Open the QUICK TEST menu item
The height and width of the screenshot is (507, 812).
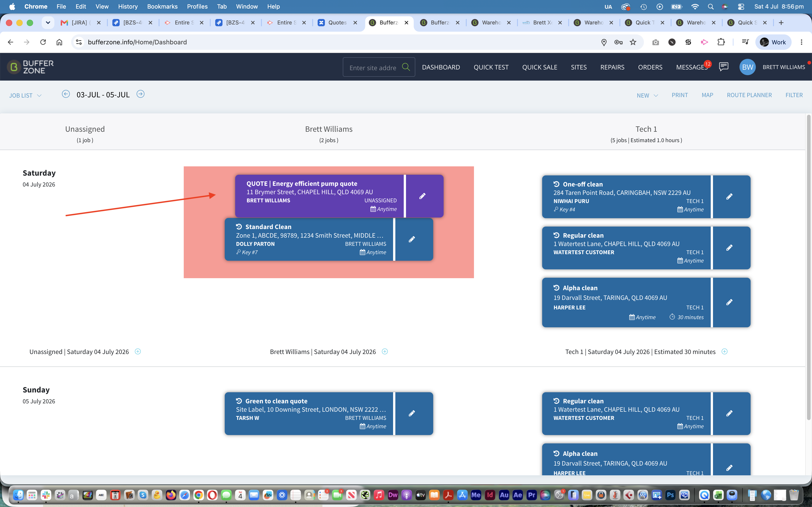tap(491, 67)
